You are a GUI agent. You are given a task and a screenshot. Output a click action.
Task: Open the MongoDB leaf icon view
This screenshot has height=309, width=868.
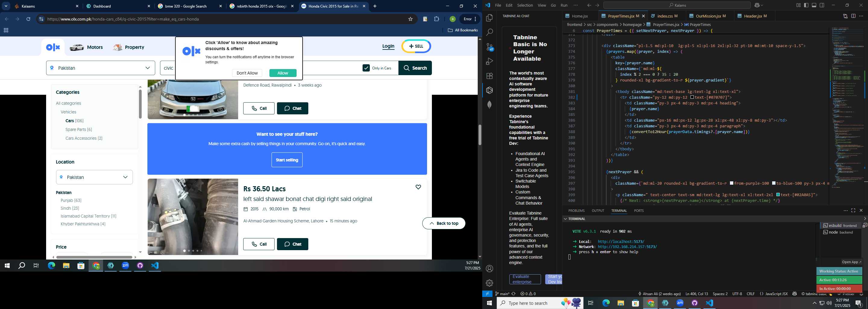click(x=489, y=105)
